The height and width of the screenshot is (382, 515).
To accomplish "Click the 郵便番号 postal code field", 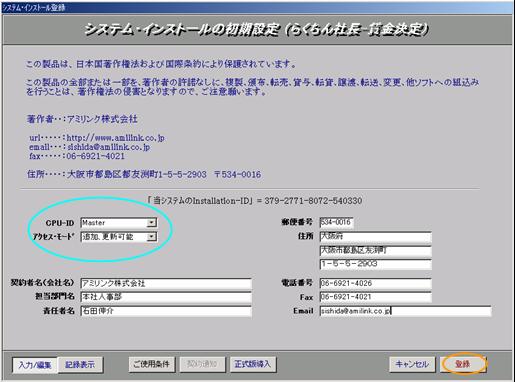I will (x=336, y=222).
